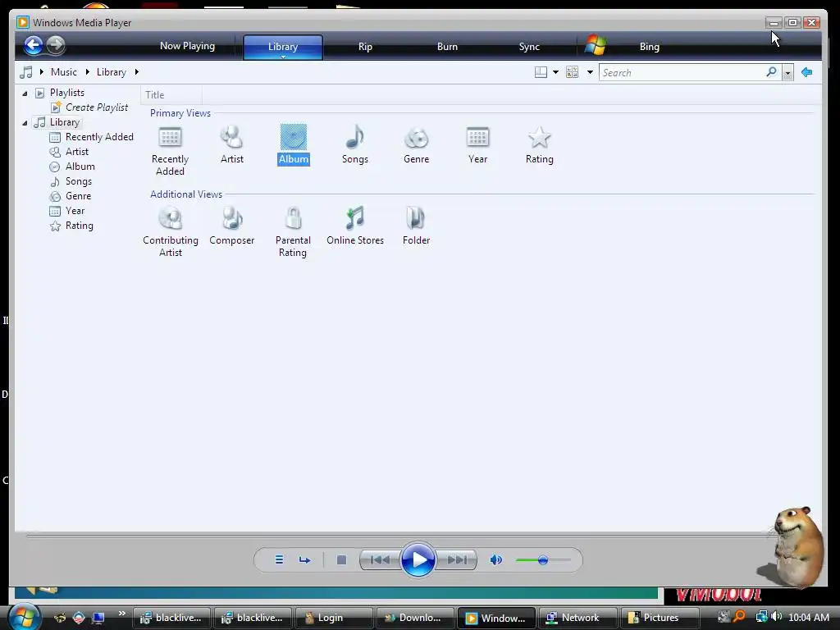
Task: Click the playback seek bar
Action: pyautogui.click(x=396, y=535)
